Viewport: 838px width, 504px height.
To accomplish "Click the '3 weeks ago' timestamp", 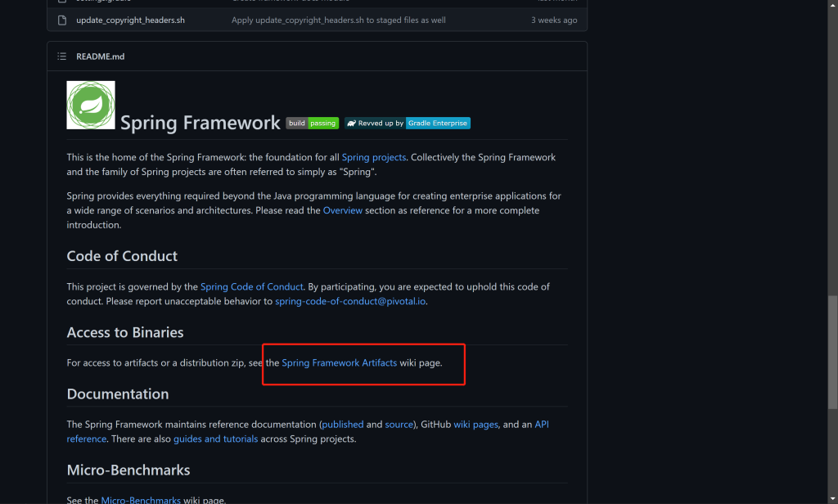I will tap(554, 20).
